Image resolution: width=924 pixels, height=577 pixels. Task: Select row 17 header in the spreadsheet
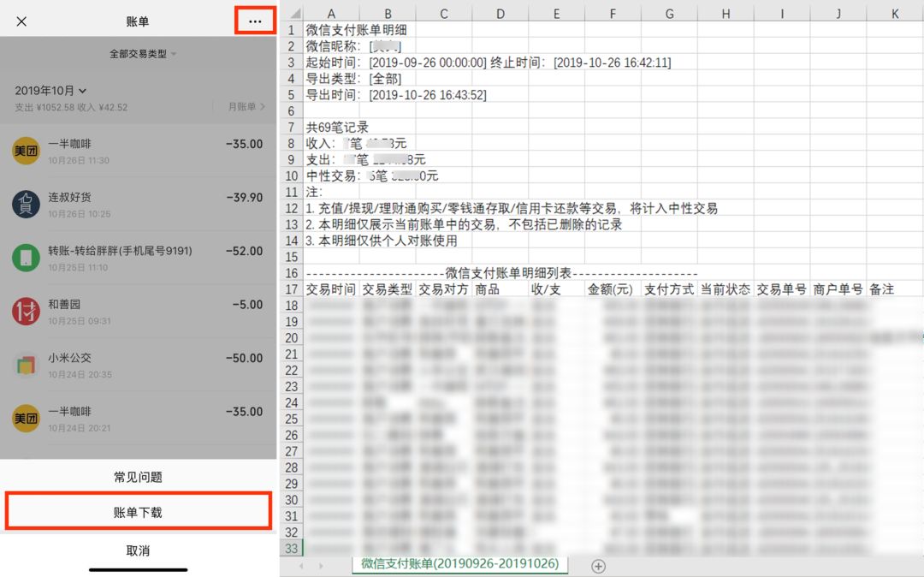pyautogui.click(x=292, y=289)
